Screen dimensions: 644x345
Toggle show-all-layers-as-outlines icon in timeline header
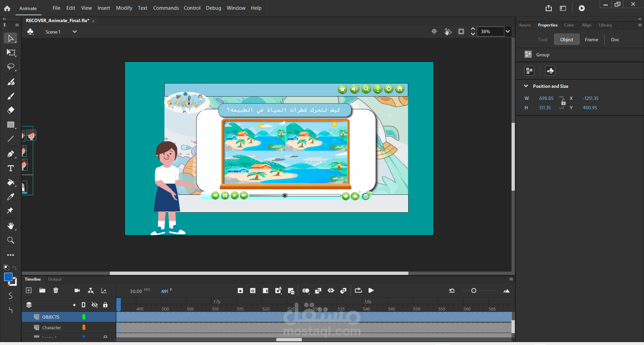pos(84,305)
